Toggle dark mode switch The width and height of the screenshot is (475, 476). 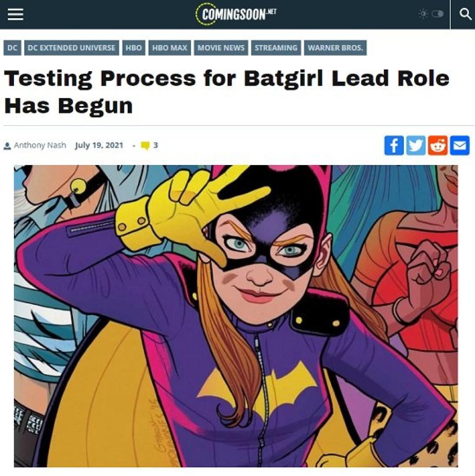click(x=437, y=14)
